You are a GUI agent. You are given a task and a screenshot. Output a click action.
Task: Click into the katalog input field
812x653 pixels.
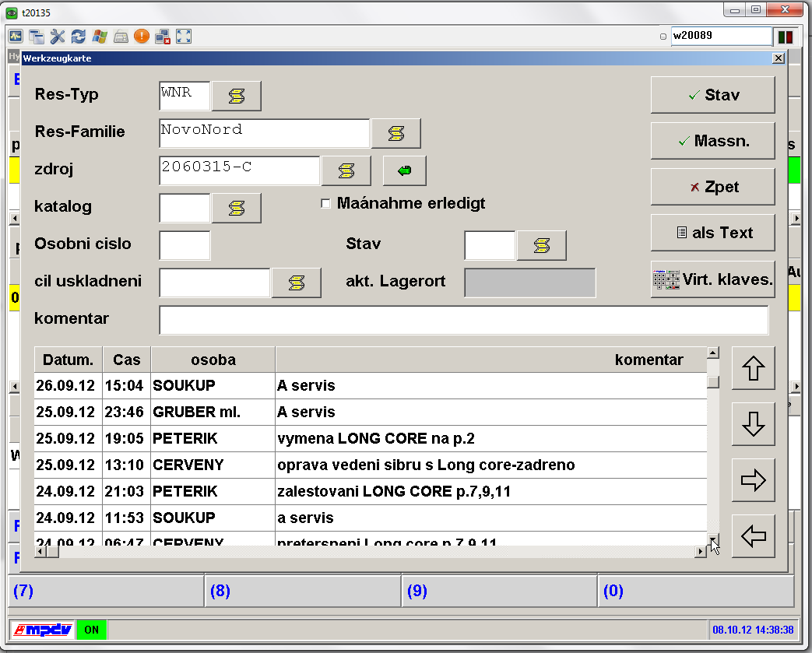coord(185,208)
